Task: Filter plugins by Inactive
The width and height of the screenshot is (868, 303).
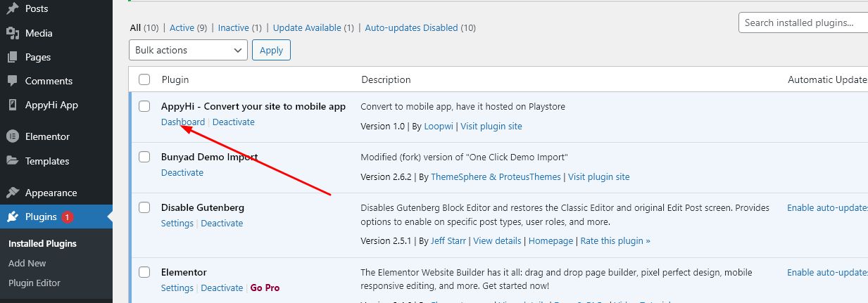Action: point(233,28)
